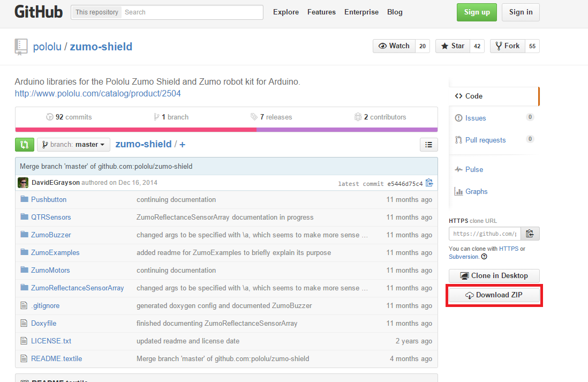Viewport: 588px width, 382px height.
Task: Click Clone in Desktop button
Action: click(494, 276)
